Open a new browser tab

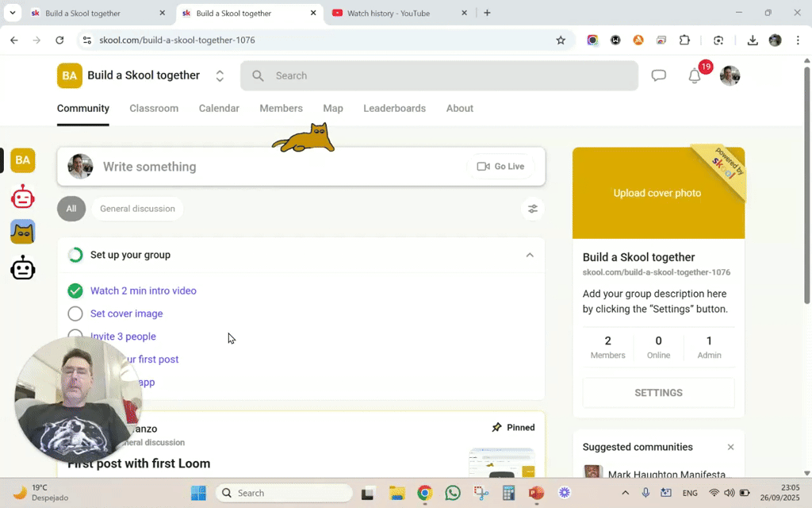tap(487, 13)
